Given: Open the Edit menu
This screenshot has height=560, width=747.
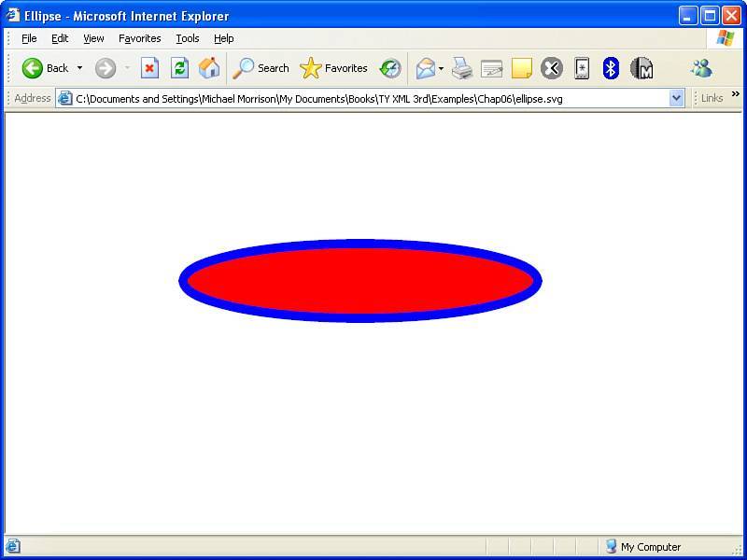Looking at the screenshot, I should point(60,38).
